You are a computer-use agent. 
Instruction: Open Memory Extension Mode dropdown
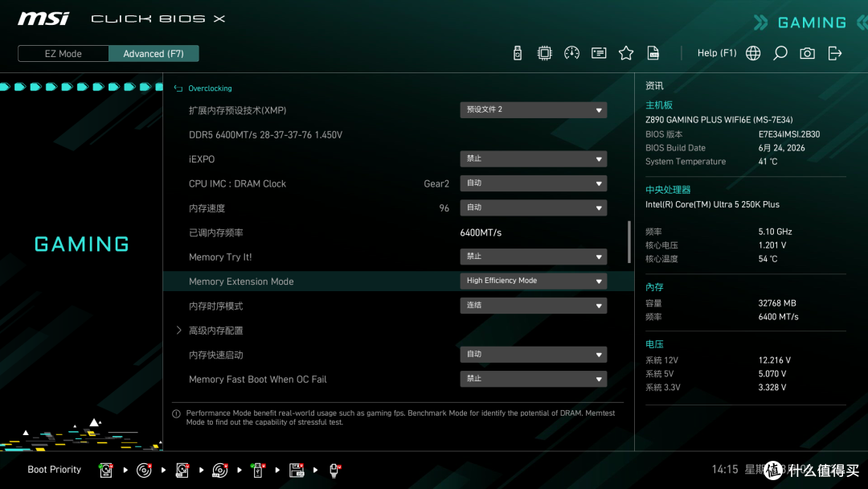pos(533,281)
